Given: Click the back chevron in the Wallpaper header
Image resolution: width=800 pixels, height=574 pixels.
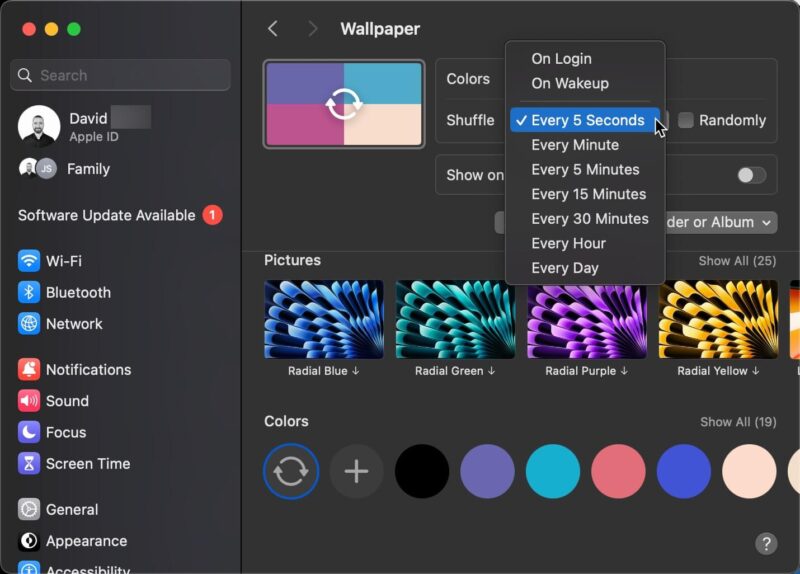Looking at the screenshot, I should click(273, 29).
